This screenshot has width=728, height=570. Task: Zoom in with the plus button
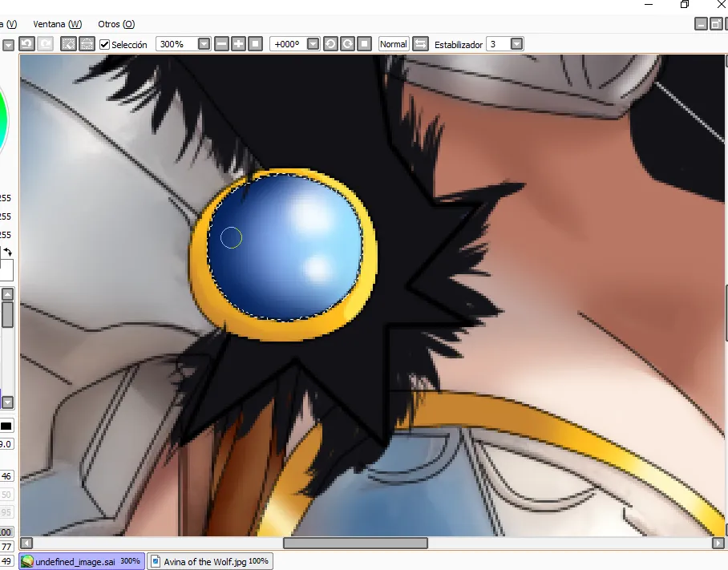pos(239,44)
